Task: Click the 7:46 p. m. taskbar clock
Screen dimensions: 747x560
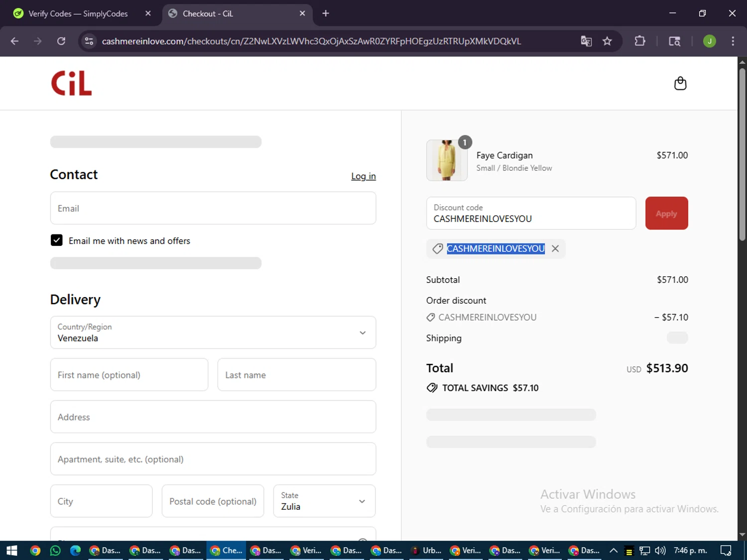Action: (x=690, y=551)
